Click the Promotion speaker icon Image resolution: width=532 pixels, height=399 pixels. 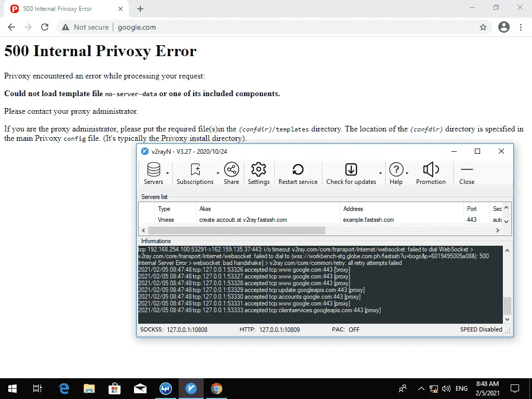[x=431, y=169]
